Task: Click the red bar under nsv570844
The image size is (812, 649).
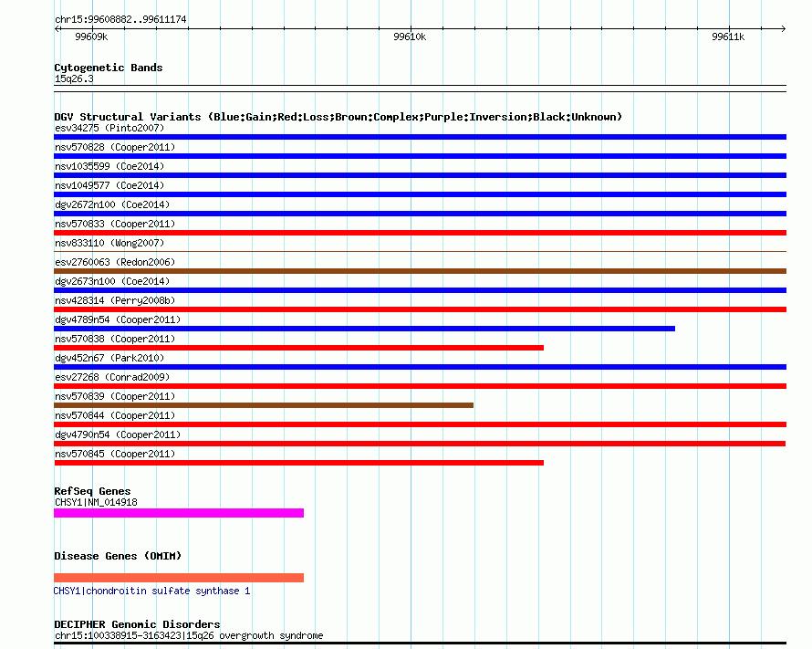Action: click(x=420, y=424)
